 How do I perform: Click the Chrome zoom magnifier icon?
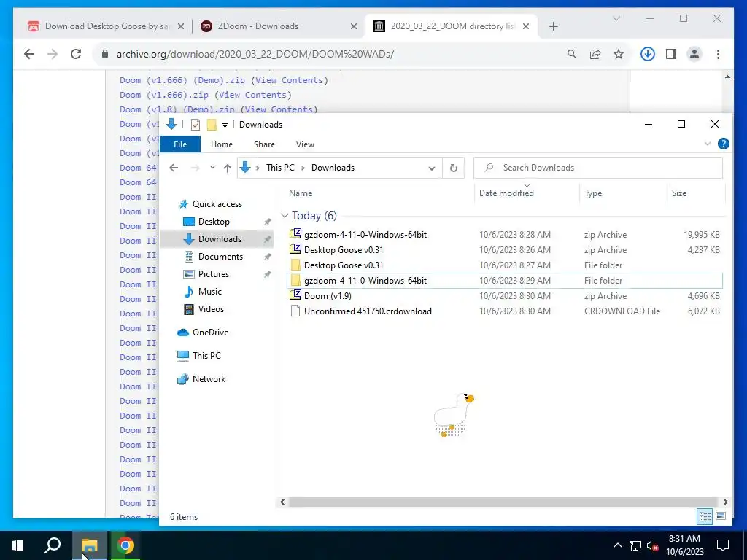tap(572, 54)
